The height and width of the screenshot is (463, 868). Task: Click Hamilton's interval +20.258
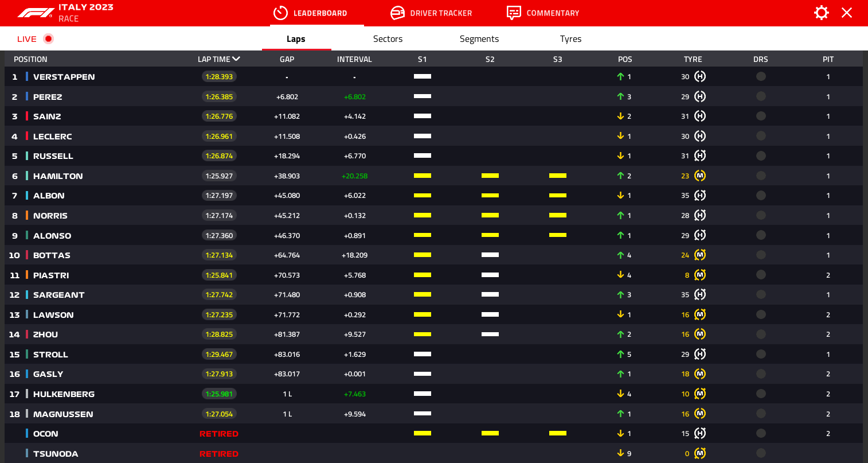[355, 176]
